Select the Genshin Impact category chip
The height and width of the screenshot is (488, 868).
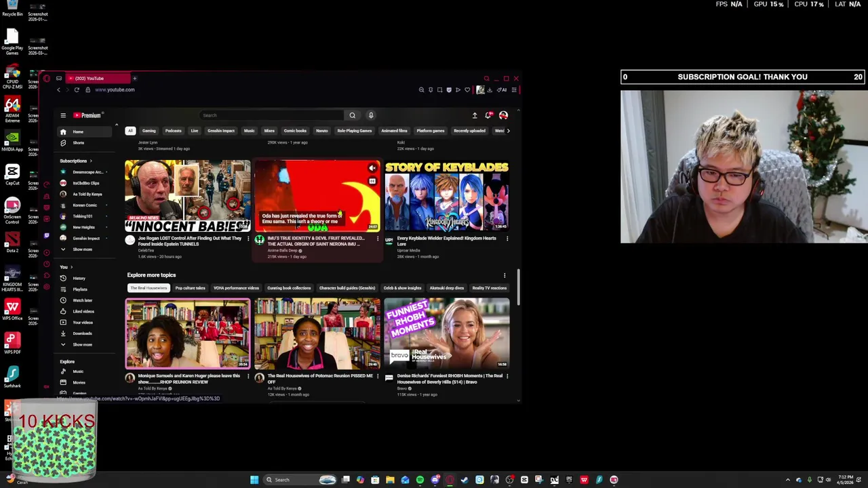(221, 131)
